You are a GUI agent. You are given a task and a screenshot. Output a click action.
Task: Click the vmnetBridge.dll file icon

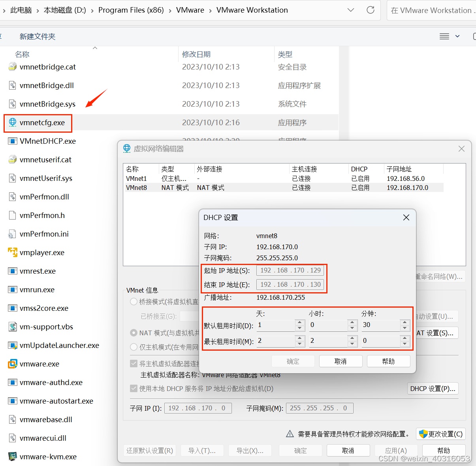tap(13, 85)
